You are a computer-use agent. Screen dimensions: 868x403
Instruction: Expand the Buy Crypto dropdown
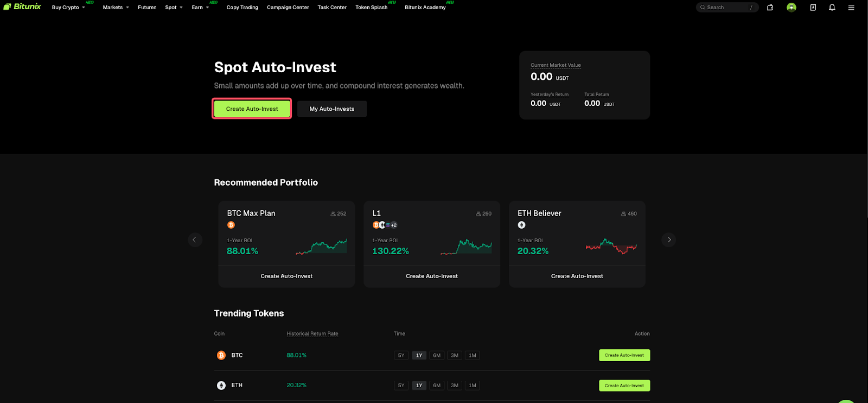[68, 8]
